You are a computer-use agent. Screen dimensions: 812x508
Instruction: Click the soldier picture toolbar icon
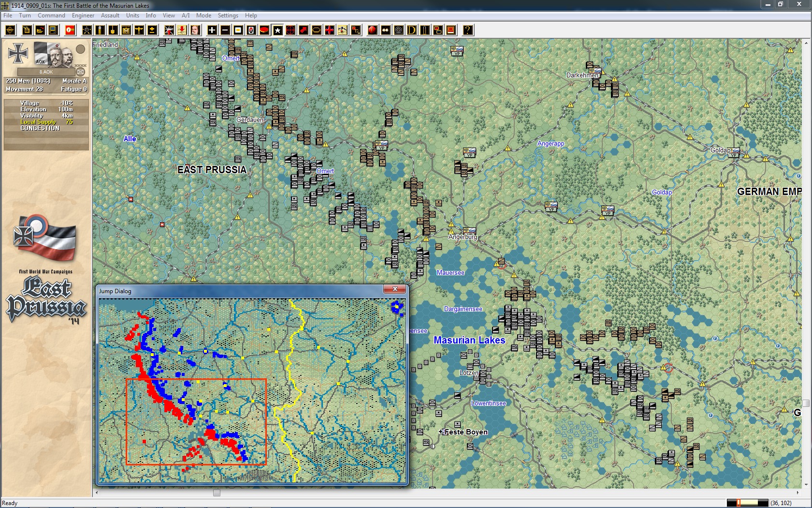click(343, 30)
